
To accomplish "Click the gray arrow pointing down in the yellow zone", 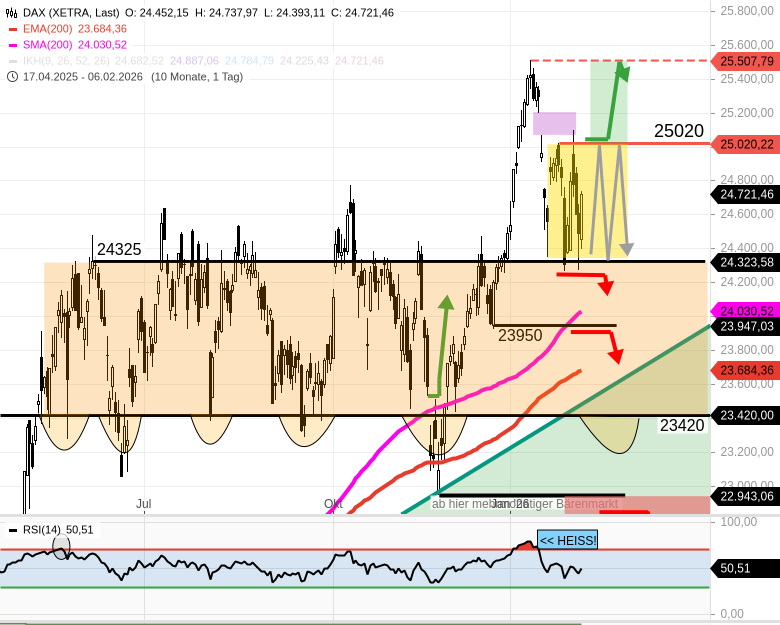I will [x=626, y=247].
